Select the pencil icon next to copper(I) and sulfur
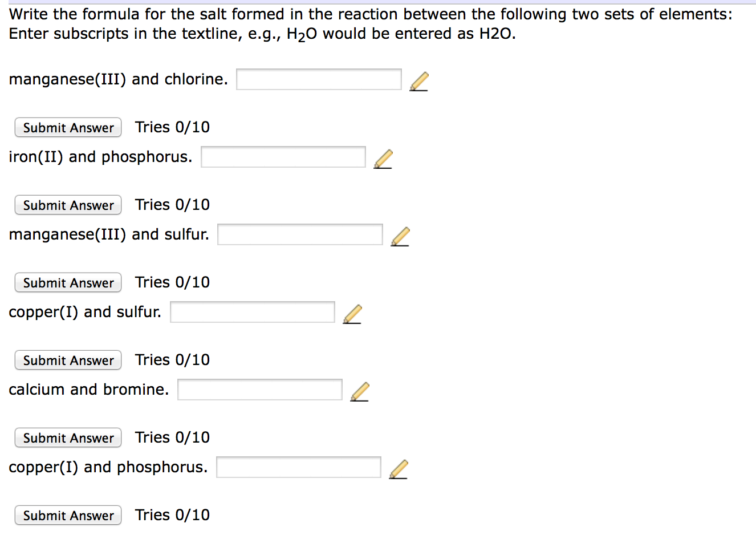This screenshot has width=756, height=543. coord(352,313)
